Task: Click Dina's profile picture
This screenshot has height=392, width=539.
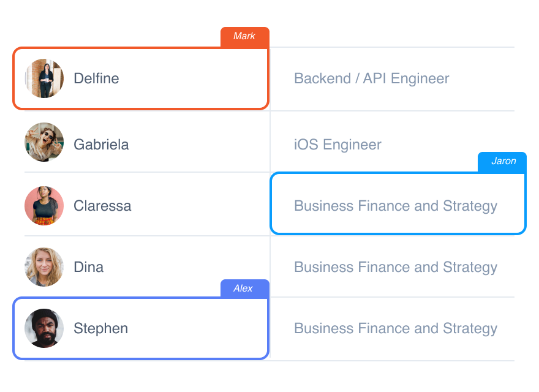Action: (x=44, y=267)
